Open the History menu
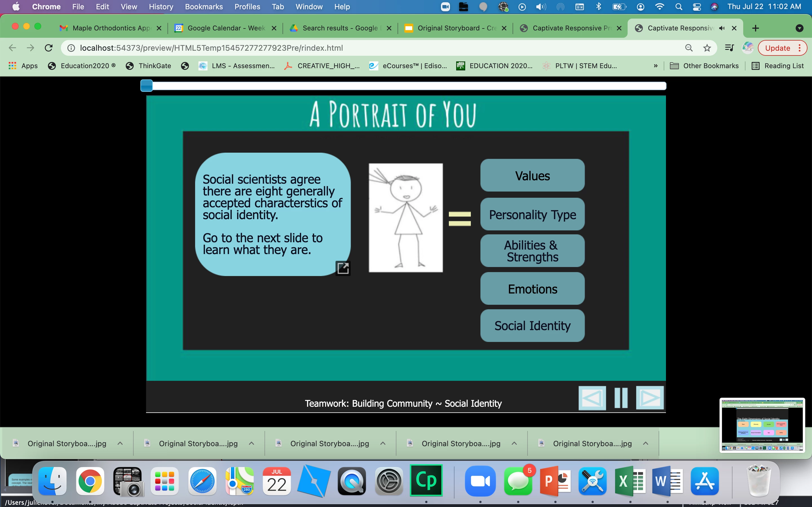Screen dimensions: 812x507 click(161, 7)
